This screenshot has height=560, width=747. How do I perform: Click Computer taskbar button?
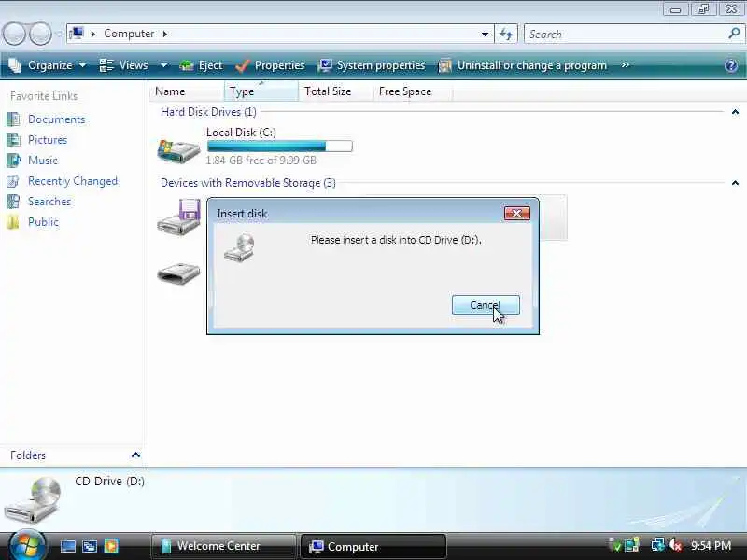pyautogui.click(x=373, y=546)
